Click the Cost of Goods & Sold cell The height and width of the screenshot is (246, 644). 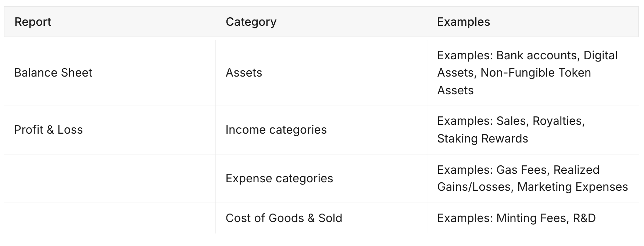[x=284, y=218]
